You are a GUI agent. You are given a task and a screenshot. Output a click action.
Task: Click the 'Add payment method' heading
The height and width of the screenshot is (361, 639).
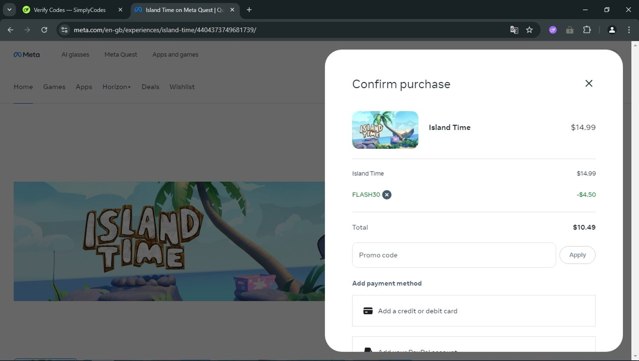(x=387, y=284)
